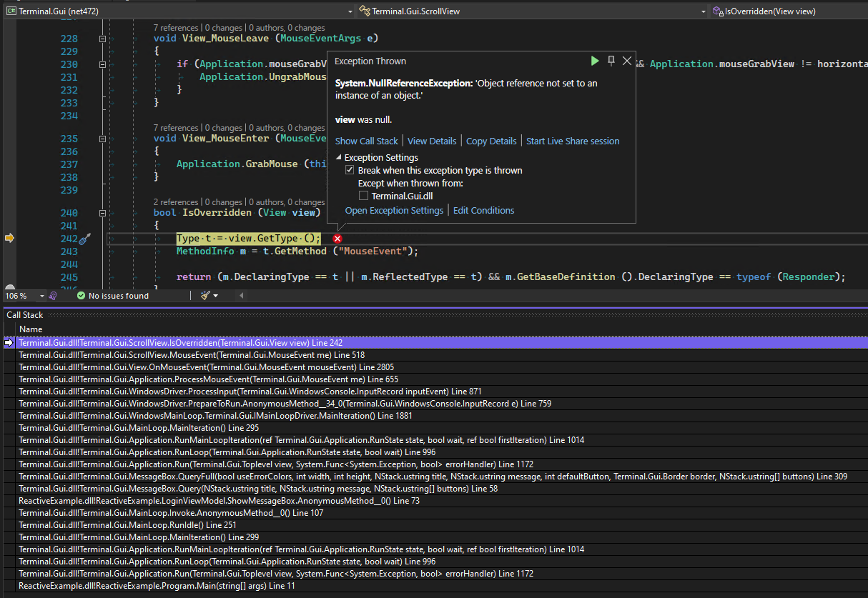Select Application.ProcessMouseEvent Line 655 stack frame
The width and height of the screenshot is (868, 598).
pos(434,379)
